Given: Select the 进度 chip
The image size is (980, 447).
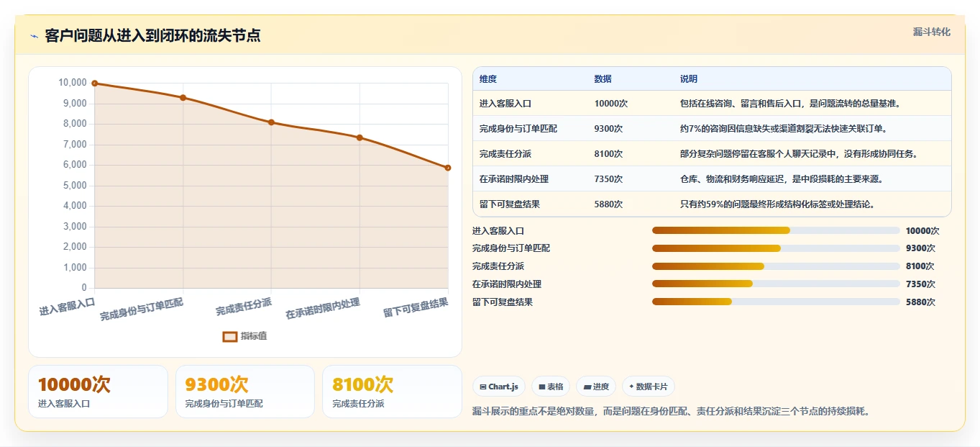Looking at the screenshot, I should click(596, 387).
